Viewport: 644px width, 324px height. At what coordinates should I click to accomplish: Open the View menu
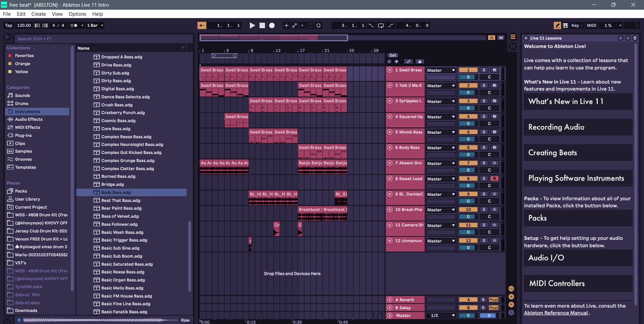(57, 14)
